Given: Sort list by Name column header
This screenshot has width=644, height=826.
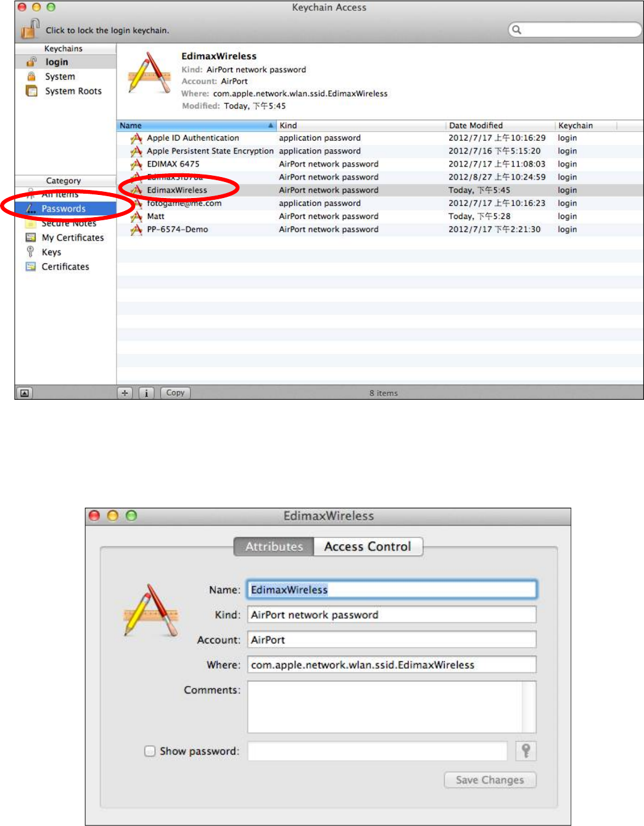Looking at the screenshot, I should [x=196, y=125].
